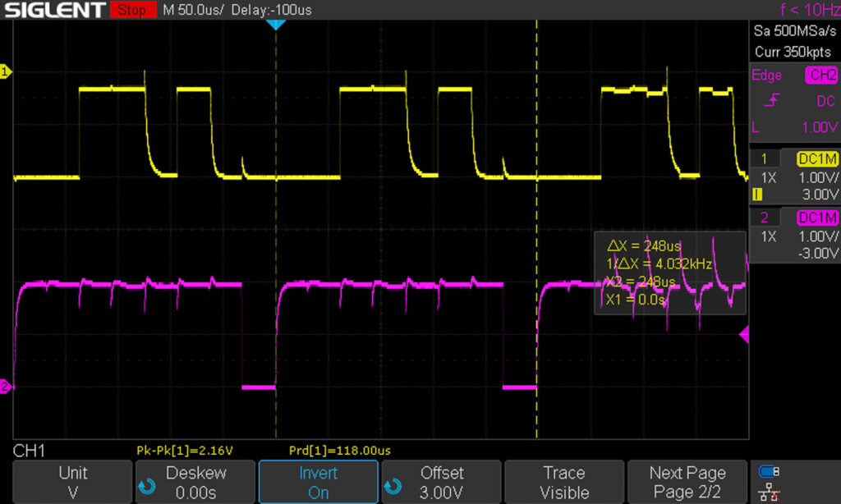Toggle the Invert On softkey
Image resolution: width=841 pixels, height=504 pixels.
pos(318,482)
